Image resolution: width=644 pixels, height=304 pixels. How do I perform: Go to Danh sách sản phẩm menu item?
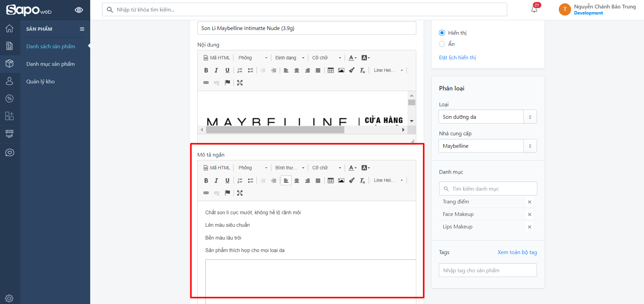[x=51, y=46]
